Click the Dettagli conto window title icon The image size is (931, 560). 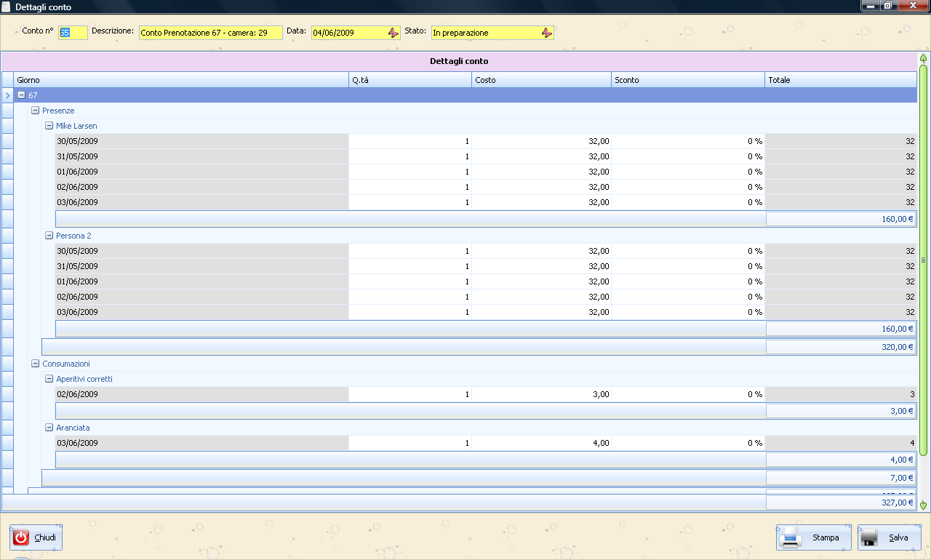pyautogui.click(x=7, y=7)
